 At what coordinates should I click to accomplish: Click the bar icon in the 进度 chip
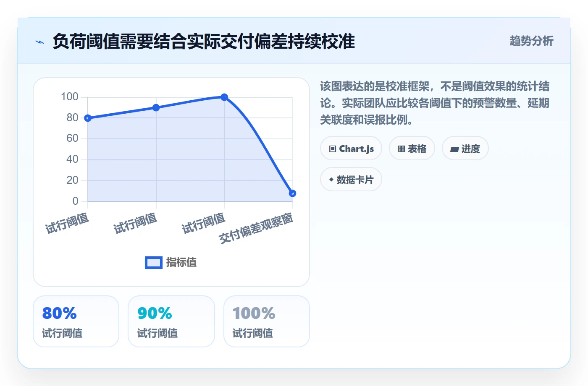(454, 149)
